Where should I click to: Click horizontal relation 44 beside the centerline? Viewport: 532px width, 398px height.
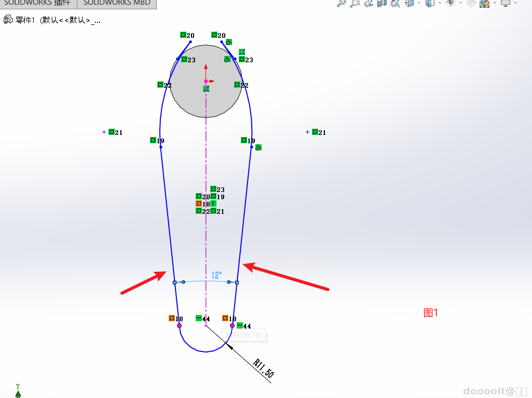tap(199, 318)
